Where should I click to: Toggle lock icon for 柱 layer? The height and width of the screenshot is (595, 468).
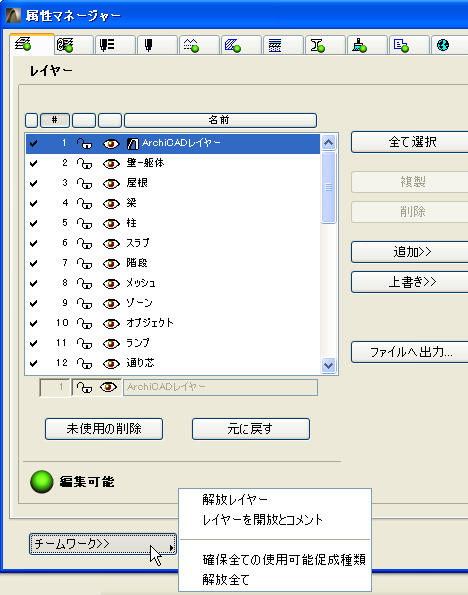coord(84,224)
